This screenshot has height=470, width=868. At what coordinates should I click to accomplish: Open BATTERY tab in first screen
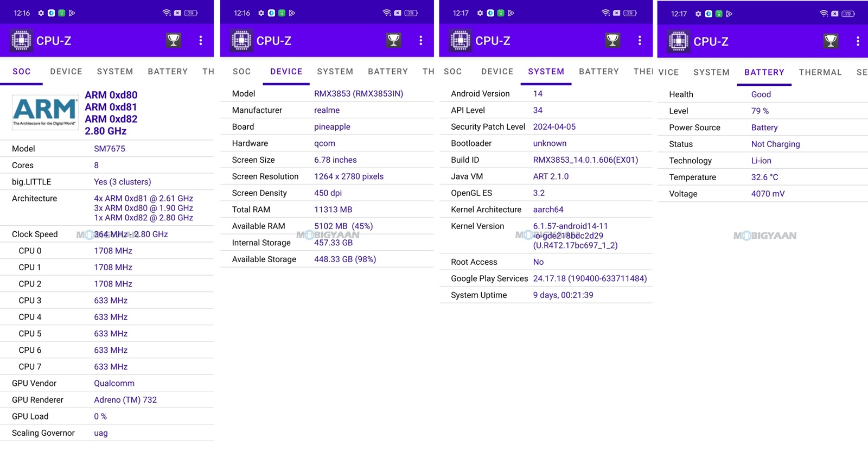(168, 72)
